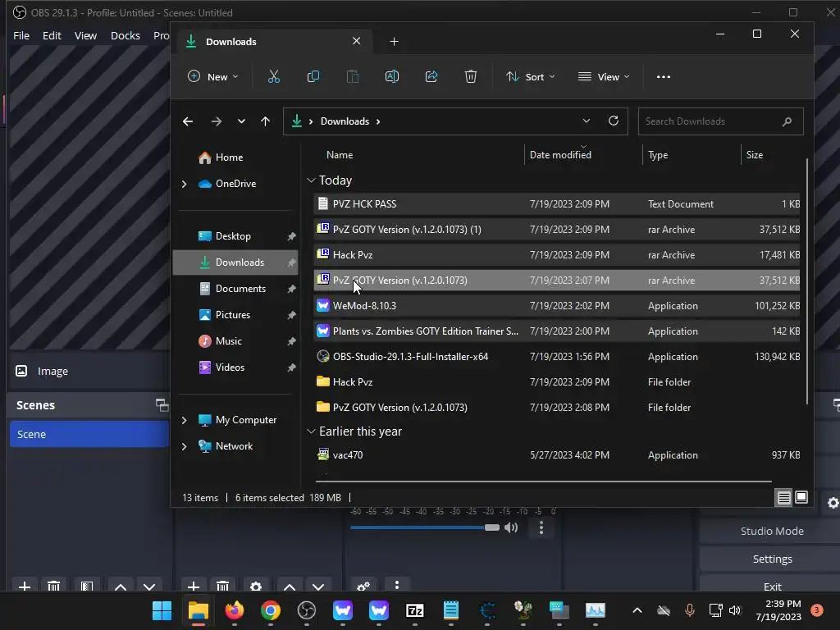The height and width of the screenshot is (630, 840).
Task: Click the search magnifier icon
Action: coord(787,121)
